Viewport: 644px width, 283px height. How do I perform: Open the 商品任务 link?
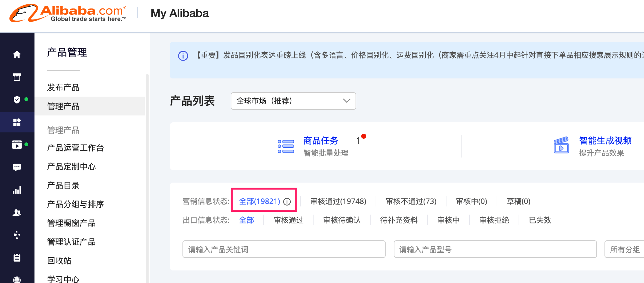[321, 141]
